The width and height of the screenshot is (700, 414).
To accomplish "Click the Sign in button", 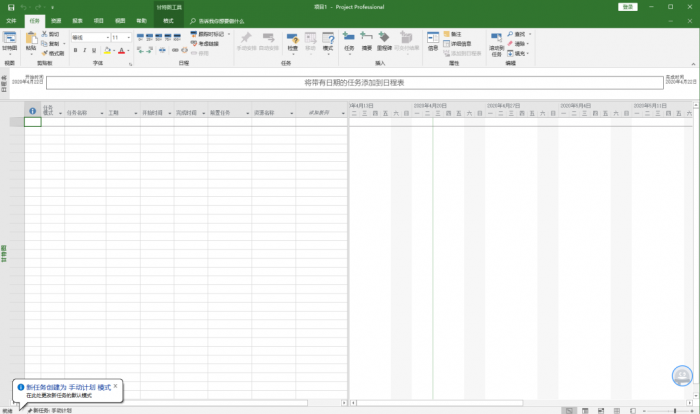I will click(628, 7).
